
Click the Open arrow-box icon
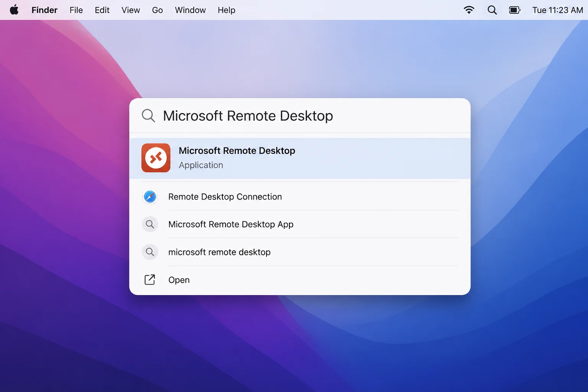point(150,280)
